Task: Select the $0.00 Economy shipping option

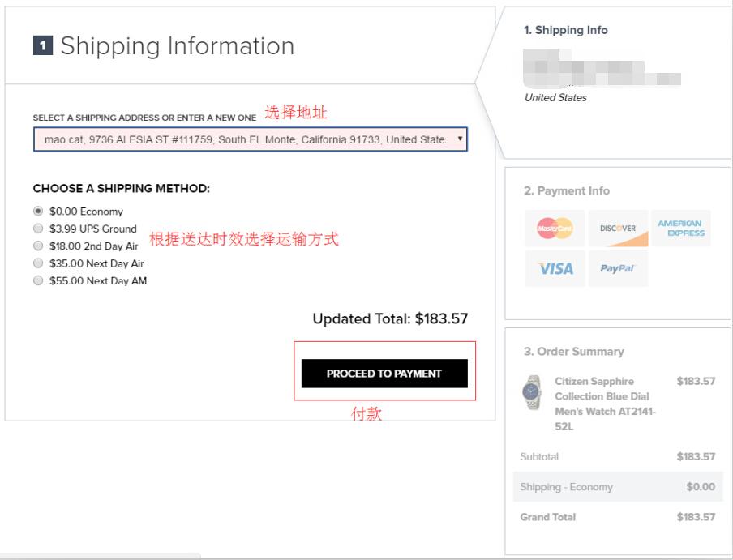Action: coord(38,211)
